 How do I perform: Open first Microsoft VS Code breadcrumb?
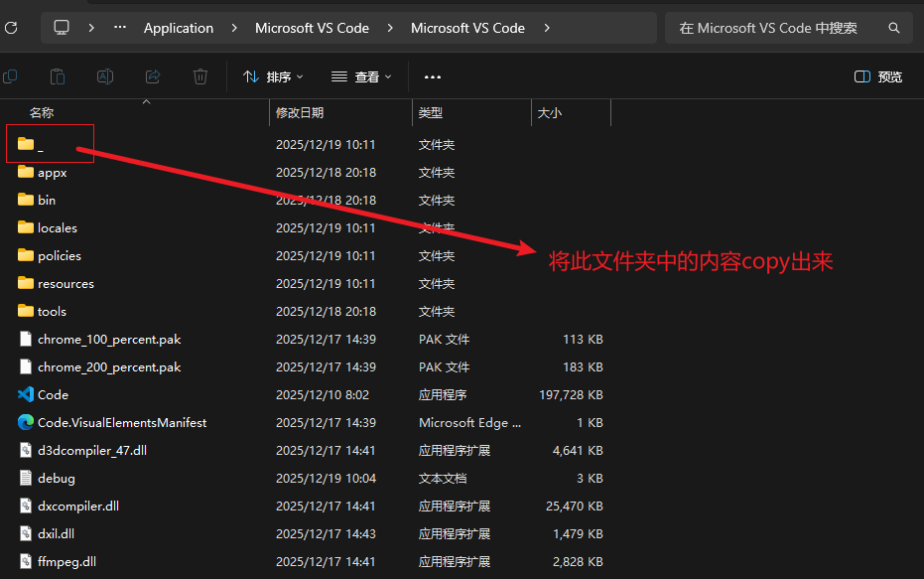pyautogui.click(x=312, y=28)
